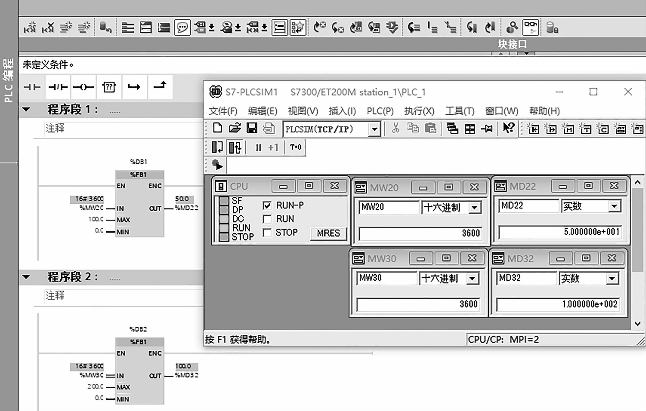
Task: Close the MD32 sub-window
Action: coord(611,258)
